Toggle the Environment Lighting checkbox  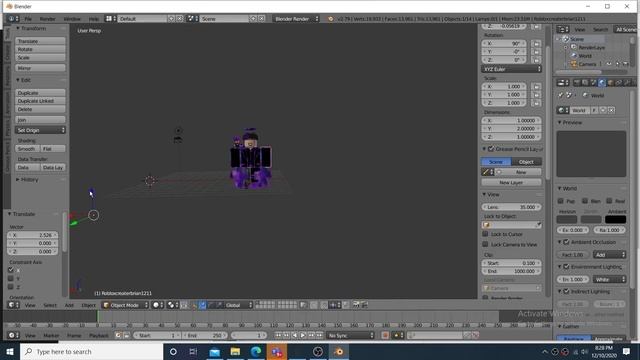[x=566, y=267]
